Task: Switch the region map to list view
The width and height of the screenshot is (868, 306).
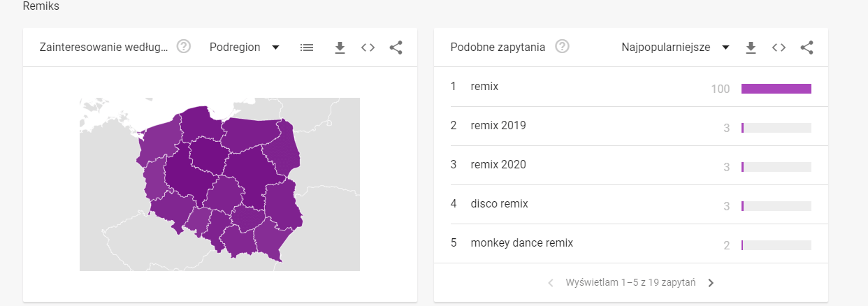Action: 307,48
